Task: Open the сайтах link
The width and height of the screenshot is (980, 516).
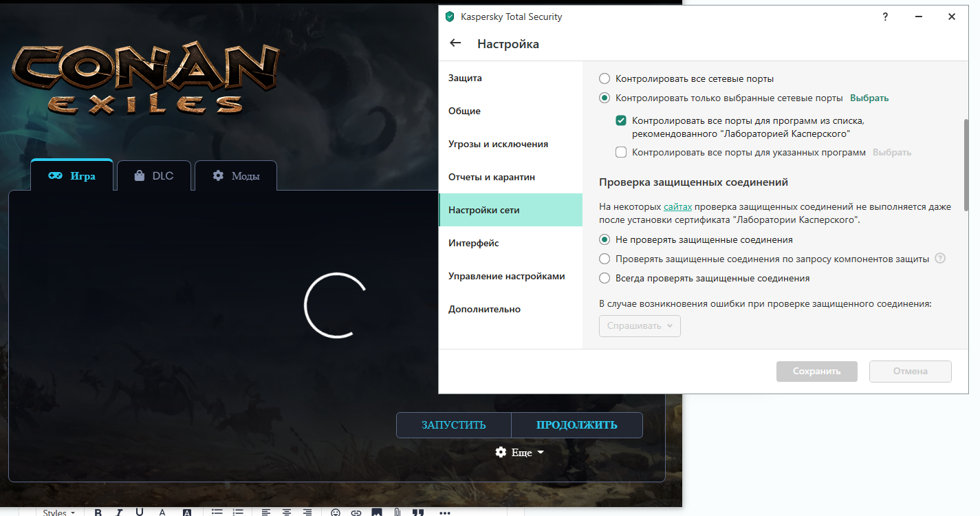Action: point(678,206)
